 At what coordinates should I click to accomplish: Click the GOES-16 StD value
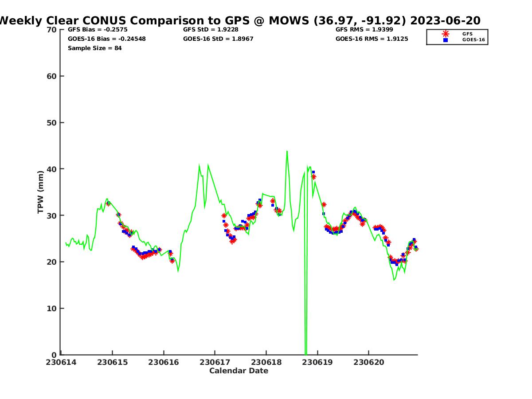coord(219,39)
